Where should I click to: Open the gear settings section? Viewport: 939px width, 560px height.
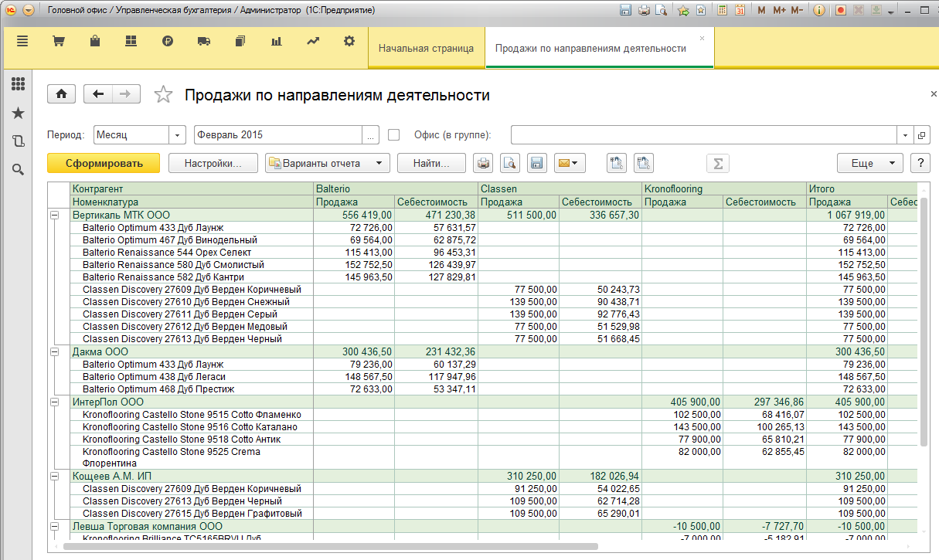349,42
